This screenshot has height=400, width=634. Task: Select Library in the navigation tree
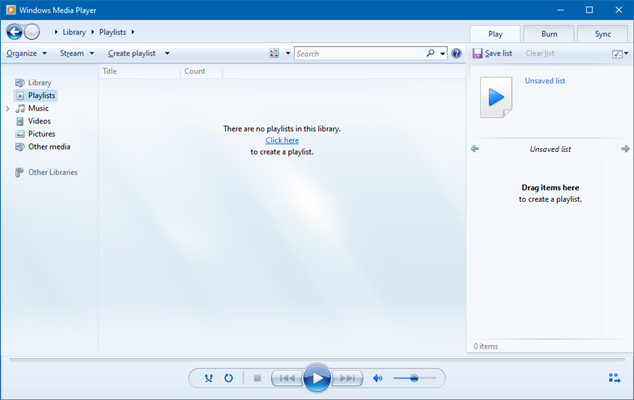[40, 83]
